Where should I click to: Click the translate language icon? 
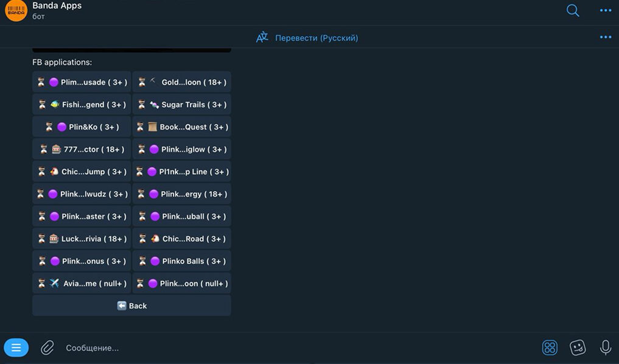262,38
